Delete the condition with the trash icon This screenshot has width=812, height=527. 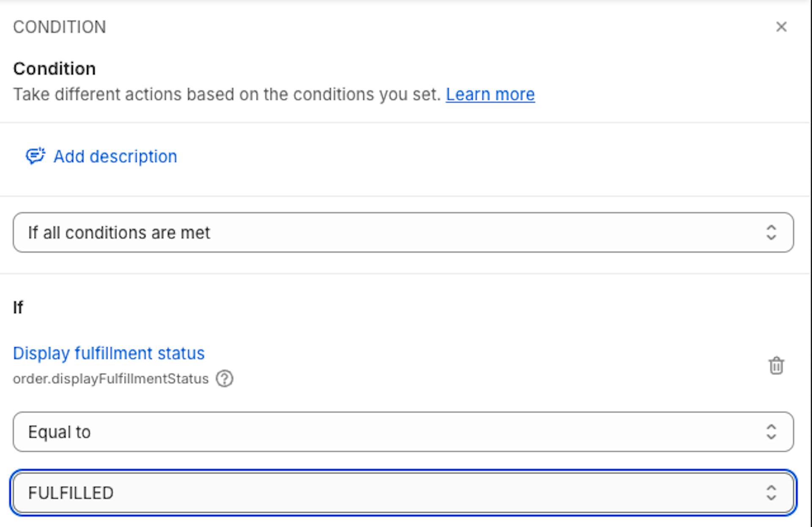tap(776, 366)
